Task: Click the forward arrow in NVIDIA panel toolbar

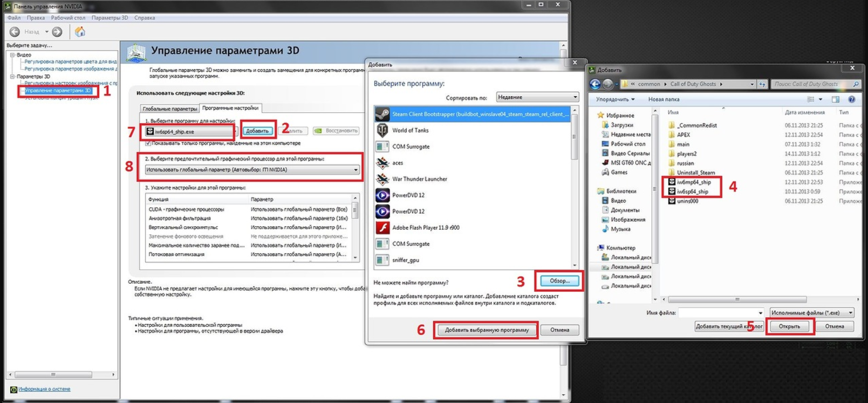Action: pos(57,32)
